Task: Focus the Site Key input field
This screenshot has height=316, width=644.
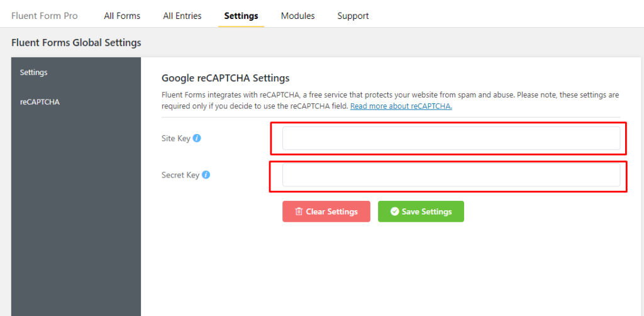Action: tap(451, 138)
